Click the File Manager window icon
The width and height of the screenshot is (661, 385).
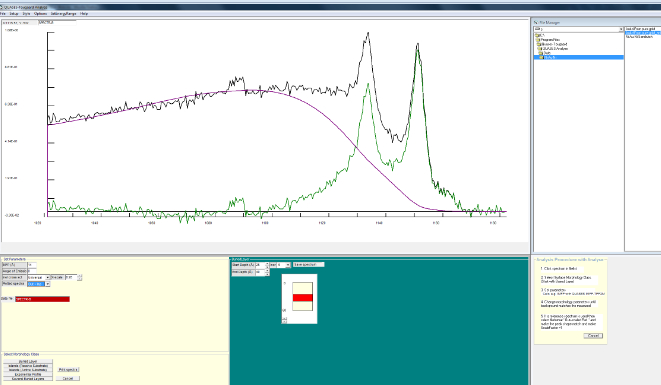pos(536,22)
